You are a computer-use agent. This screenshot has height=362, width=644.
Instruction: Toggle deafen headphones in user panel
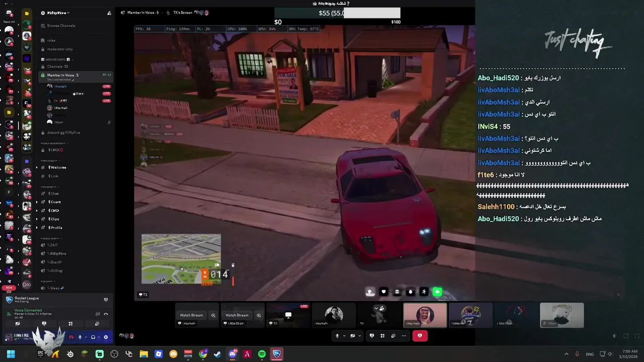coord(93,337)
